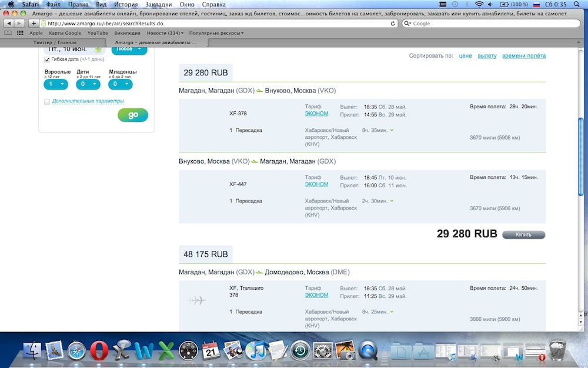Image resolution: width=588 pixels, height=368 pixels.
Task: Expand the 8ч. 35мин. layover details arrow
Action: (392, 130)
